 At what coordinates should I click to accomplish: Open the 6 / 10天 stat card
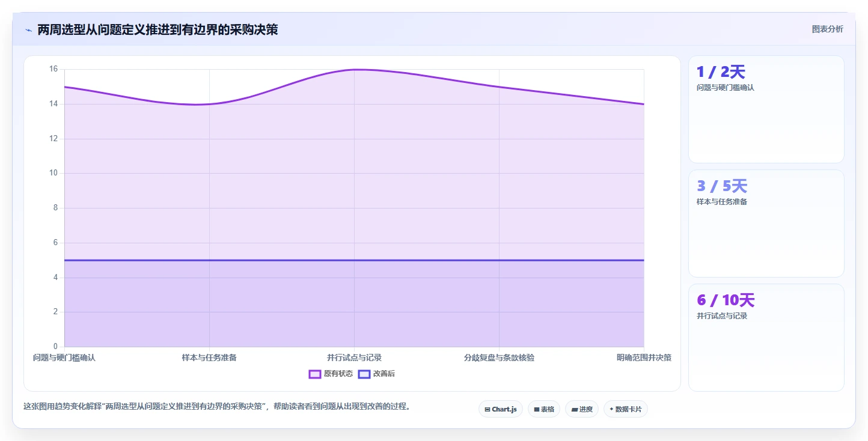pyautogui.click(x=766, y=338)
